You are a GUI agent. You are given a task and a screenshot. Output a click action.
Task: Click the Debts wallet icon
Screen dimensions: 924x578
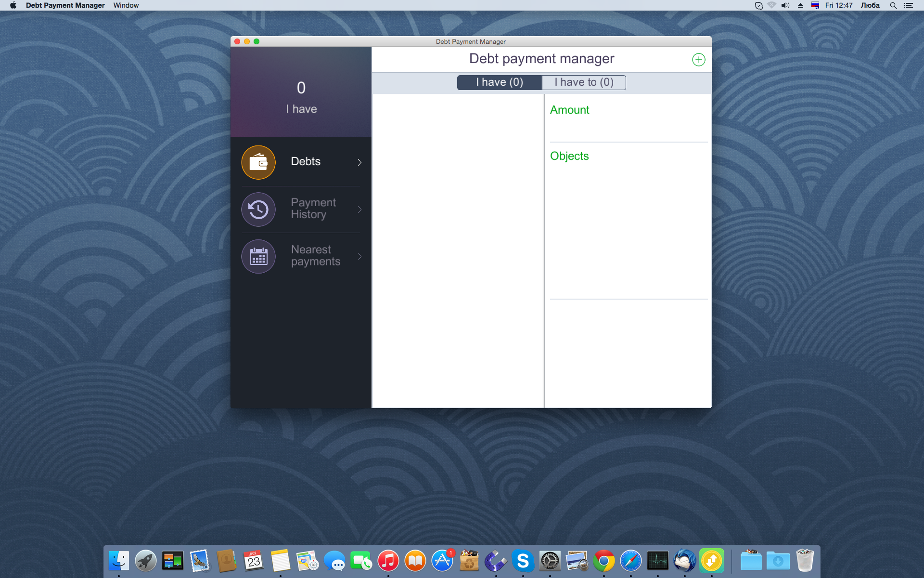tap(258, 162)
